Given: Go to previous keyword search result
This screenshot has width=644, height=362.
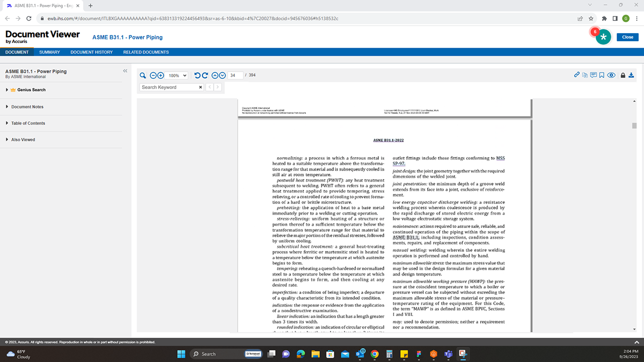Looking at the screenshot, I should pyautogui.click(x=210, y=87).
